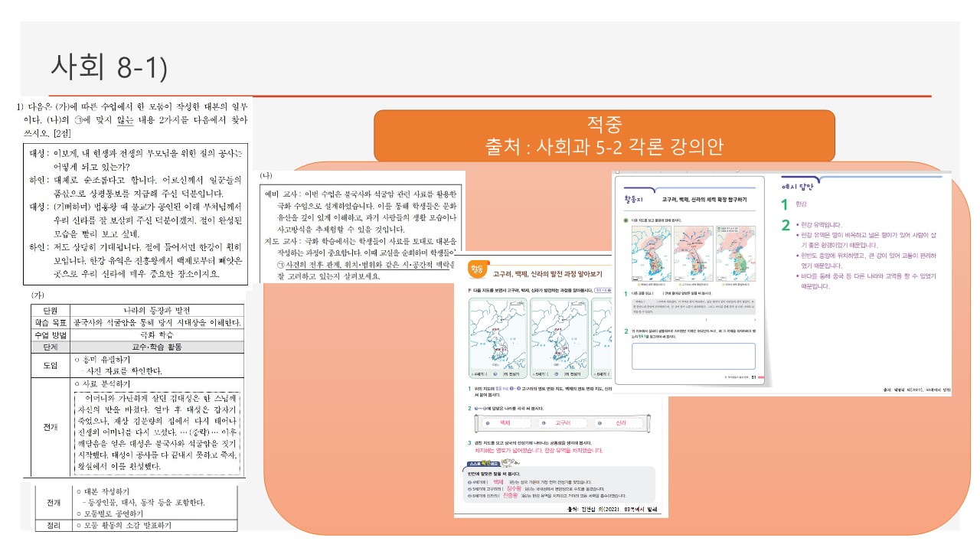Click the dashed source text box about 김대성
This screenshot has width=980, height=551.
coord(158,432)
